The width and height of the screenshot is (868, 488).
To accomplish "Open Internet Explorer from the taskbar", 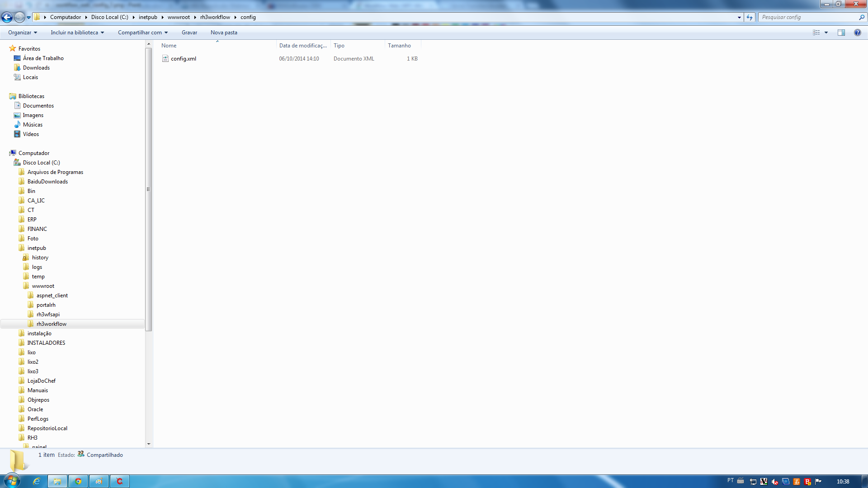I will click(37, 481).
